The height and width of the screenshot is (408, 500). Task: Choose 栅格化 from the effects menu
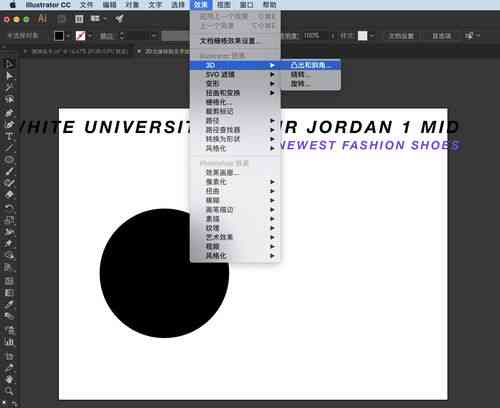point(235,102)
